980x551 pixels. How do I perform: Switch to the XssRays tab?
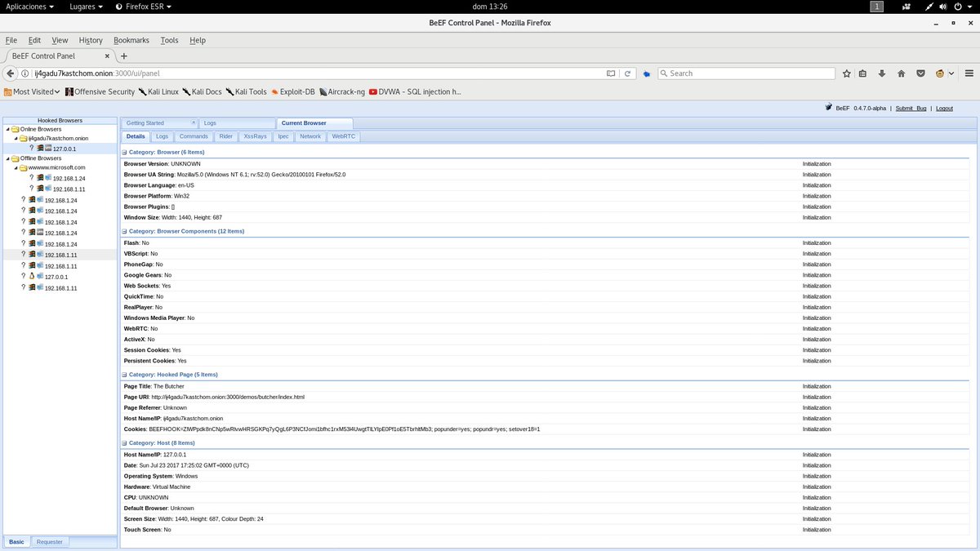pyautogui.click(x=255, y=136)
